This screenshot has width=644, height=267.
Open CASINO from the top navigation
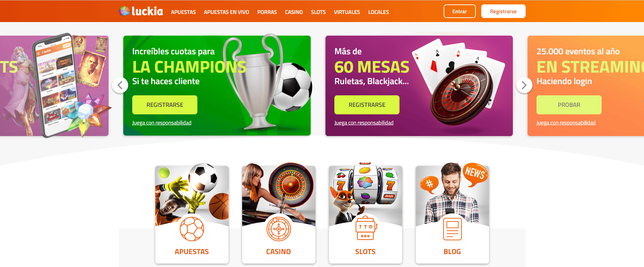[x=294, y=12]
